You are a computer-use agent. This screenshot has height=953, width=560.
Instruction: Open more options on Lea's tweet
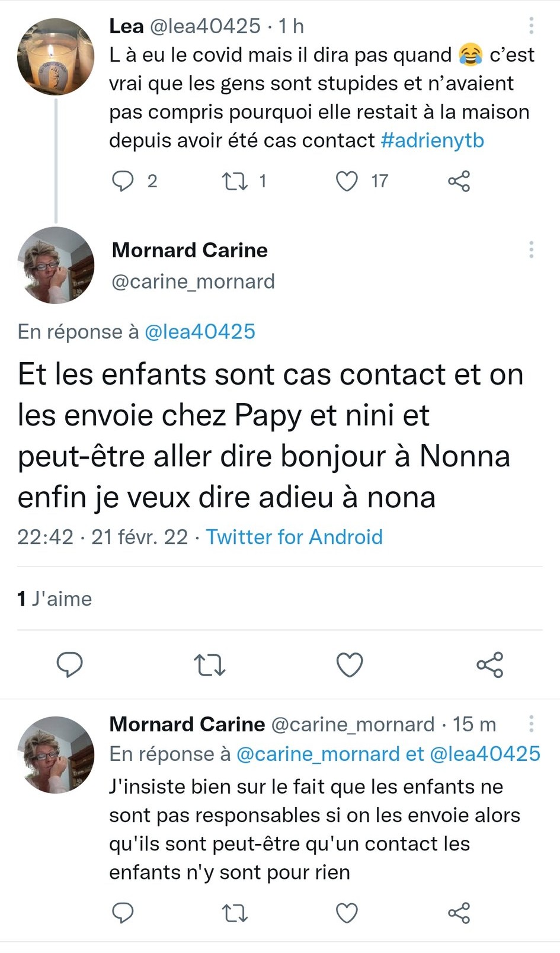(x=531, y=25)
